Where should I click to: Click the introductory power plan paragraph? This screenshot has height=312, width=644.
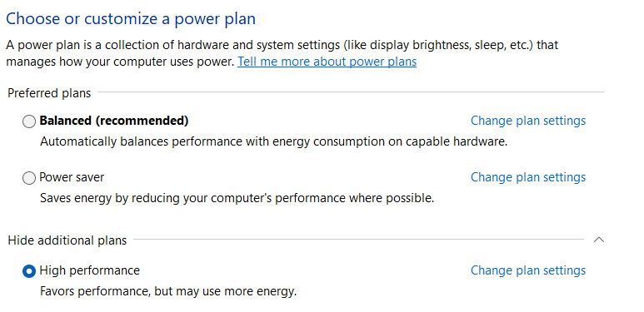(282, 53)
